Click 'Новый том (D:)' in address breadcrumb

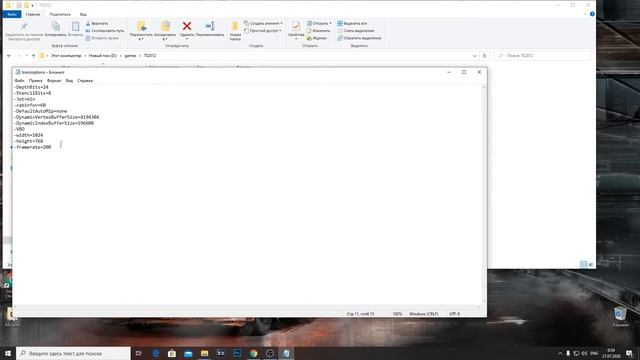point(103,56)
